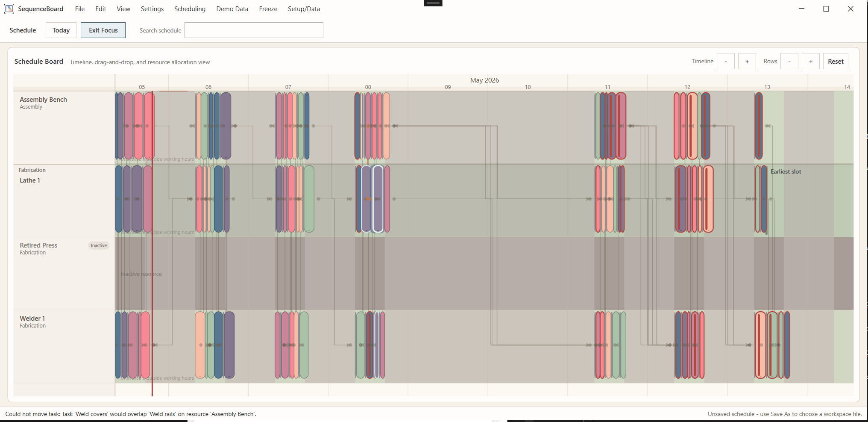
Task: Decrease Rows height with minus
Action: pyautogui.click(x=789, y=62)
